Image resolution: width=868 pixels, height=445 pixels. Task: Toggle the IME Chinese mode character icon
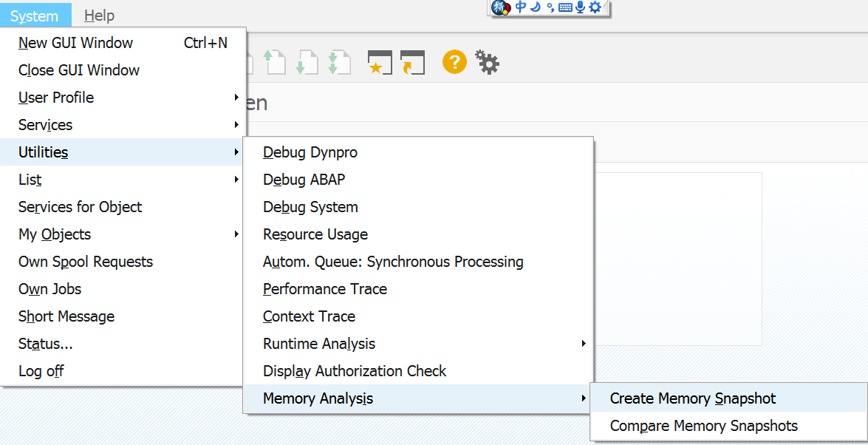pos(521,7)
